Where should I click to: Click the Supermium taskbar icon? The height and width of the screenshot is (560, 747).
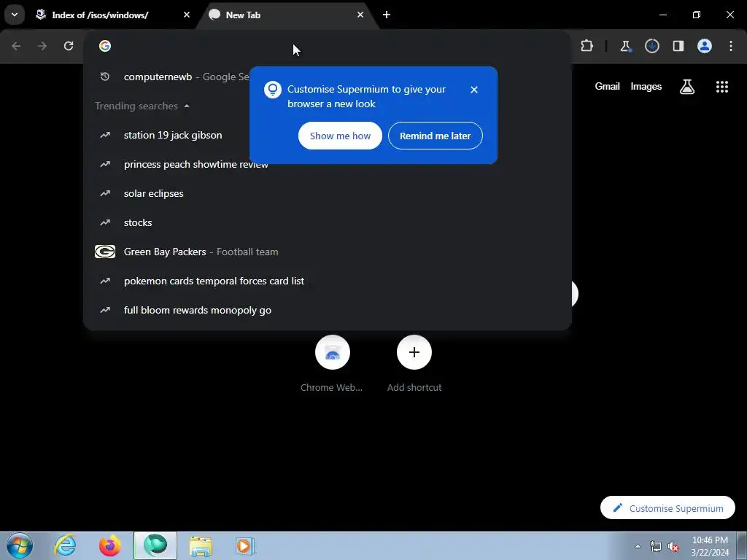[155, 545]
